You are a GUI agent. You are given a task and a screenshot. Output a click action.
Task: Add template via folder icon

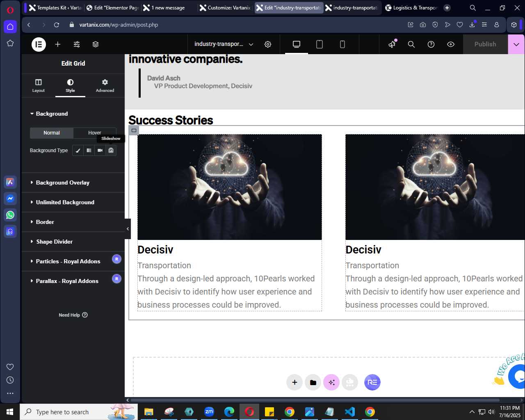click(313, 382)
